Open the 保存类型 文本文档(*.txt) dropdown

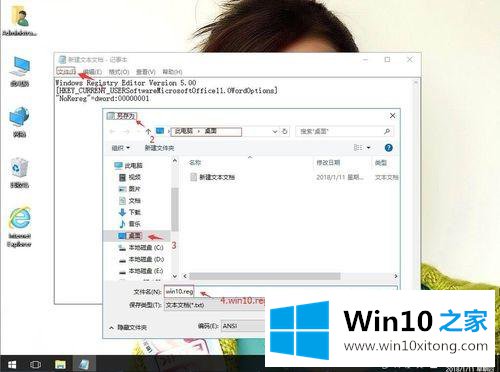[x=215, y=305]
